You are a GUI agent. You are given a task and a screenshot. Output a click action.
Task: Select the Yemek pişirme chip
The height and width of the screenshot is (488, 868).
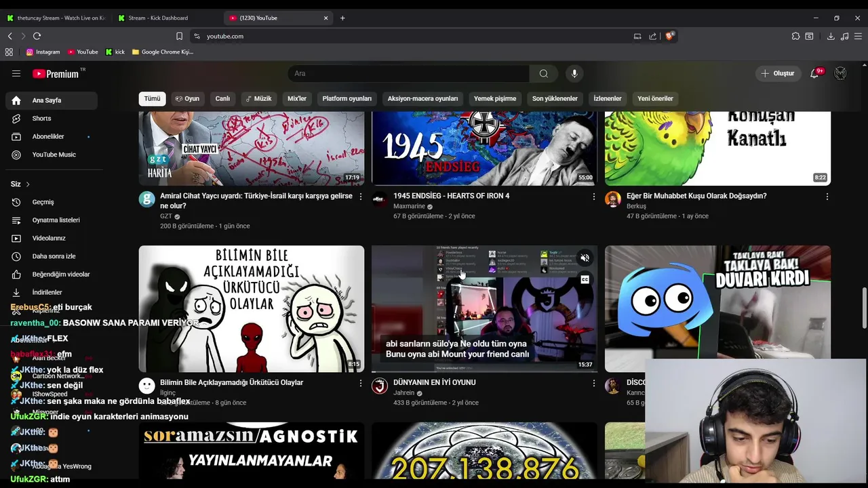pyautogui.click(x=495, y=98)
